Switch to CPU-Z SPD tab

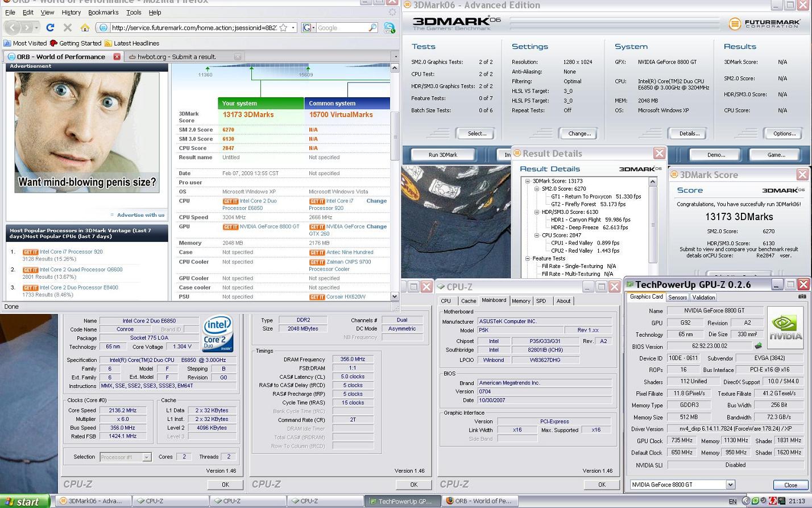click(x=541, y=301)
